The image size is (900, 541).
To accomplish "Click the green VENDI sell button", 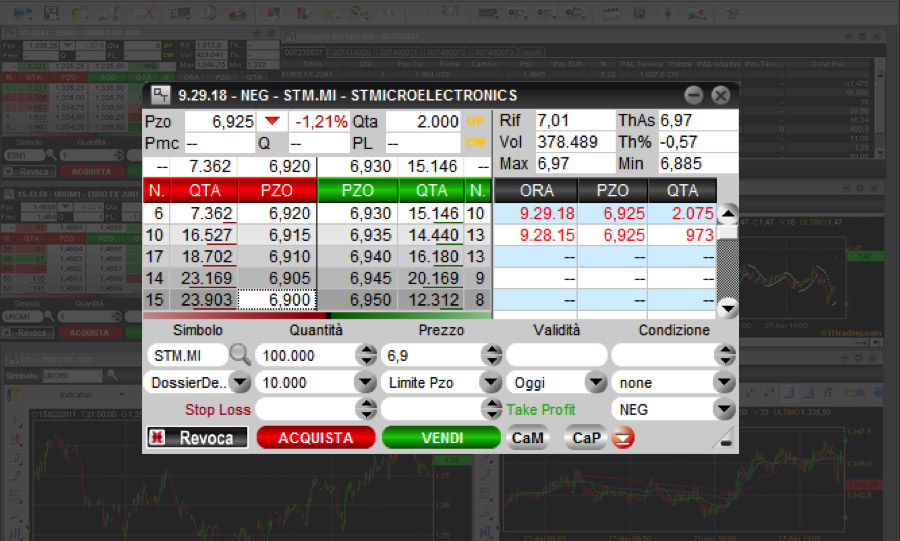I will (x=441, y=438).
